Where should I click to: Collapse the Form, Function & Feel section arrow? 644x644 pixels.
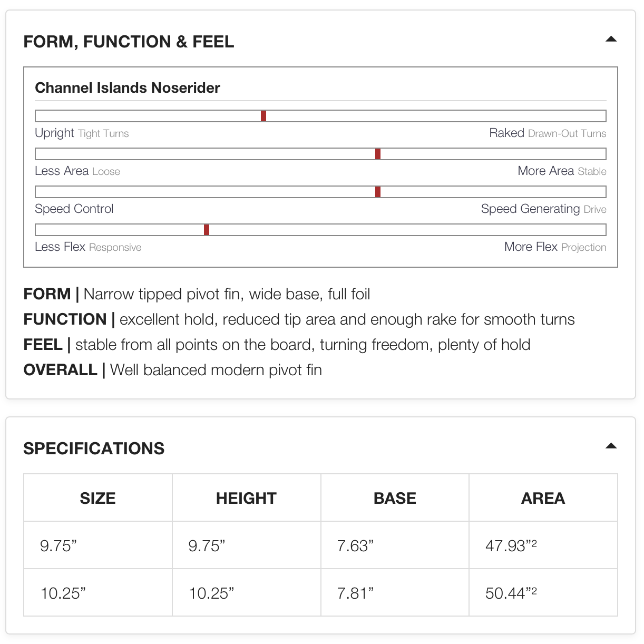tap(611, 39)
